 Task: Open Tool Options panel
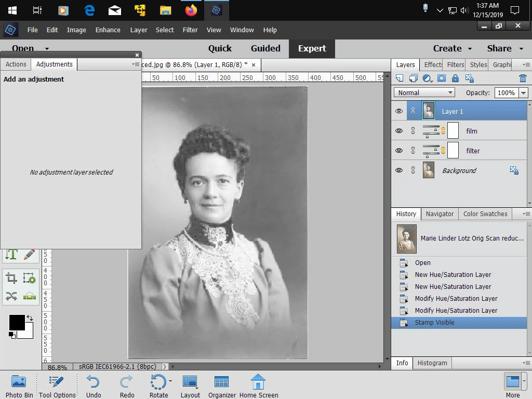tap(57, 386)
